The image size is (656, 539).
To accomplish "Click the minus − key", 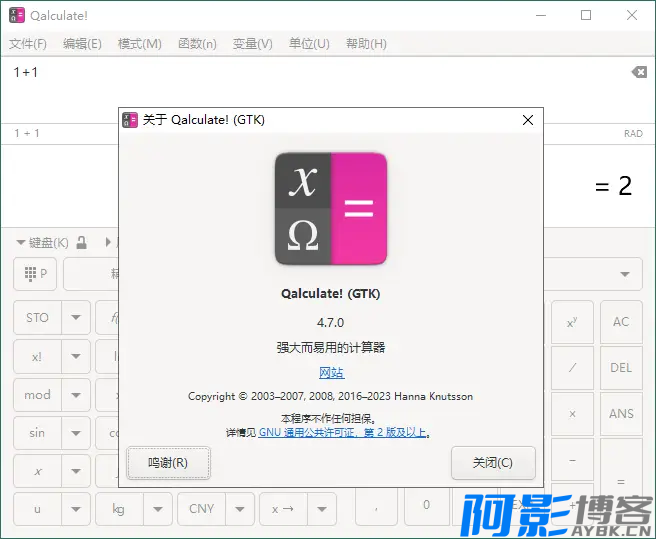I will (572, 460).
